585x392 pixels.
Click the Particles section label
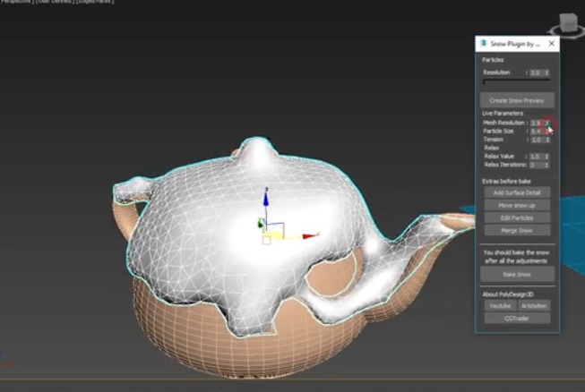click(x=493, y=60)
